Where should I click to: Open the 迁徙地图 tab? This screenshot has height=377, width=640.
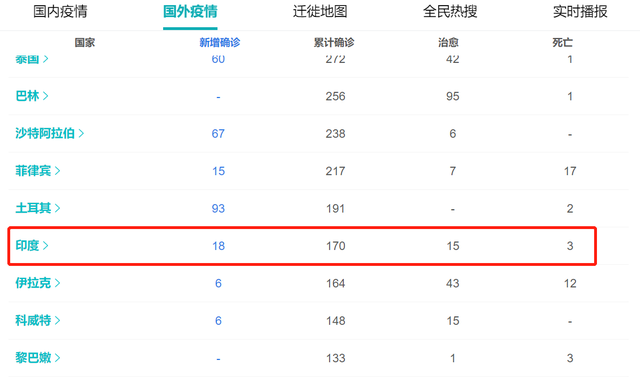coord(320,11)
